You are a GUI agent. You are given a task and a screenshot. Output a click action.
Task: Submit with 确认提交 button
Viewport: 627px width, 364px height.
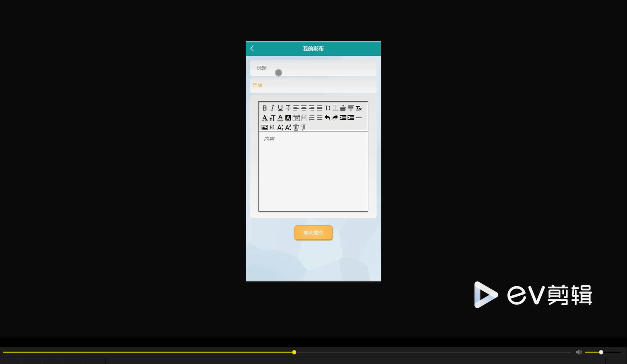pos(313,233)
